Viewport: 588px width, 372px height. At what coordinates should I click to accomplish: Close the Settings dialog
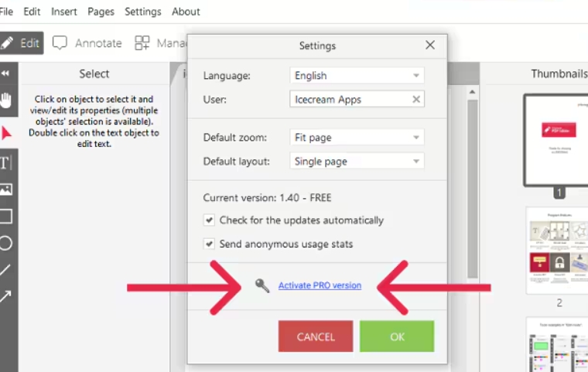pyautogui.click(x=430, y=45)
